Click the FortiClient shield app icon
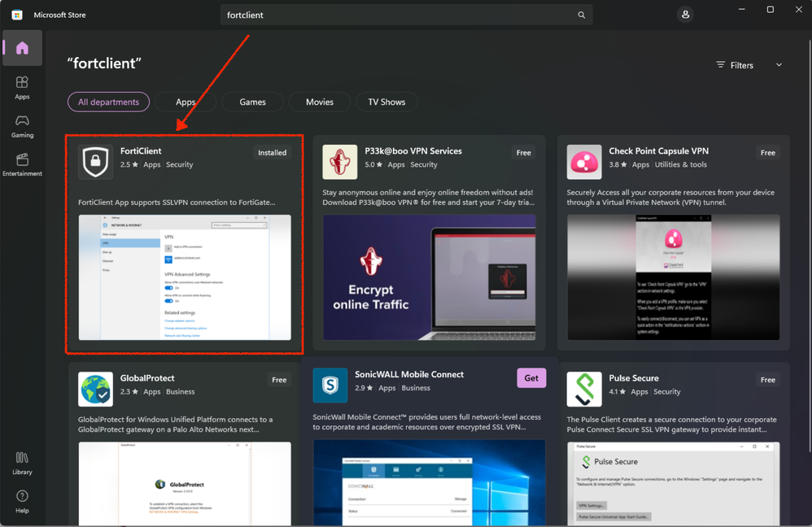The height and width of the screenshot is (527, 812). pos(96,162)
